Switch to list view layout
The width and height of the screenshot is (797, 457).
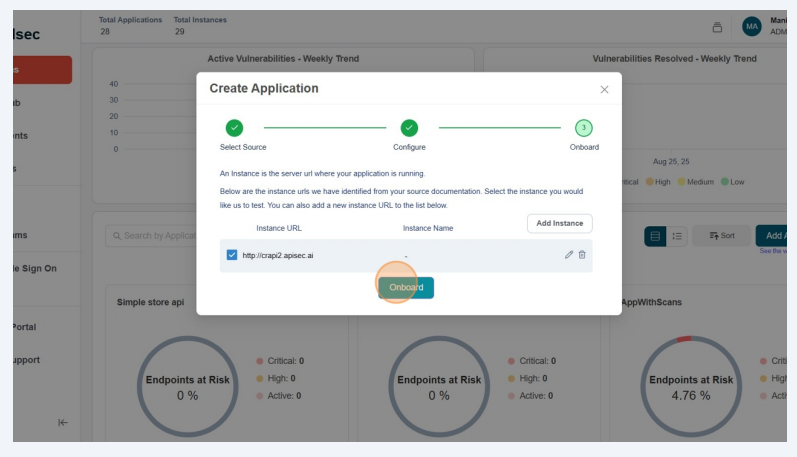(x=677, y=236)
